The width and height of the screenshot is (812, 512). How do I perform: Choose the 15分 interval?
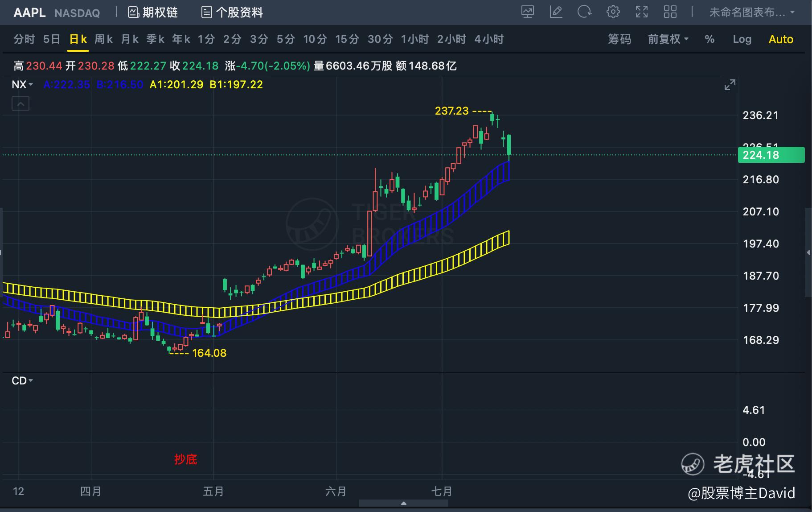347,39
